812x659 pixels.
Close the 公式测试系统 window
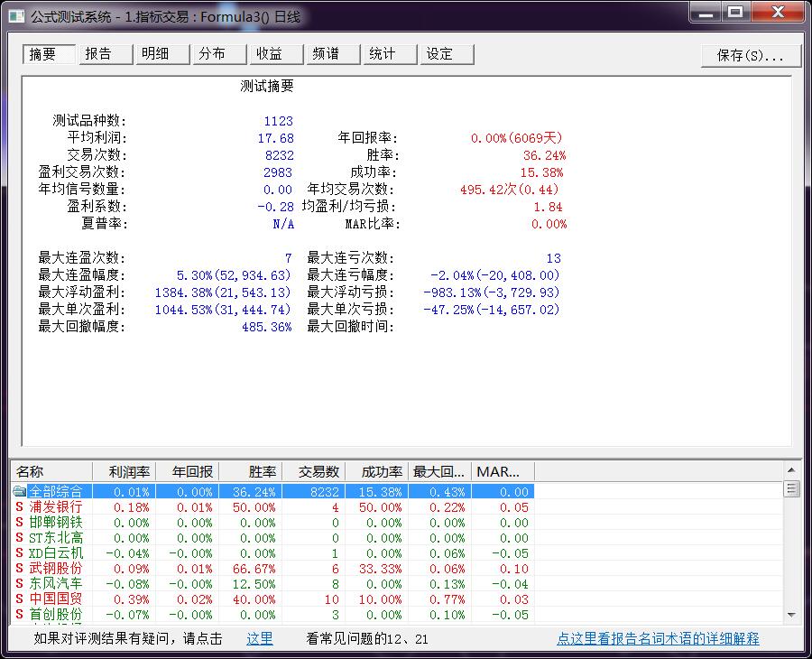click(778, 13)
